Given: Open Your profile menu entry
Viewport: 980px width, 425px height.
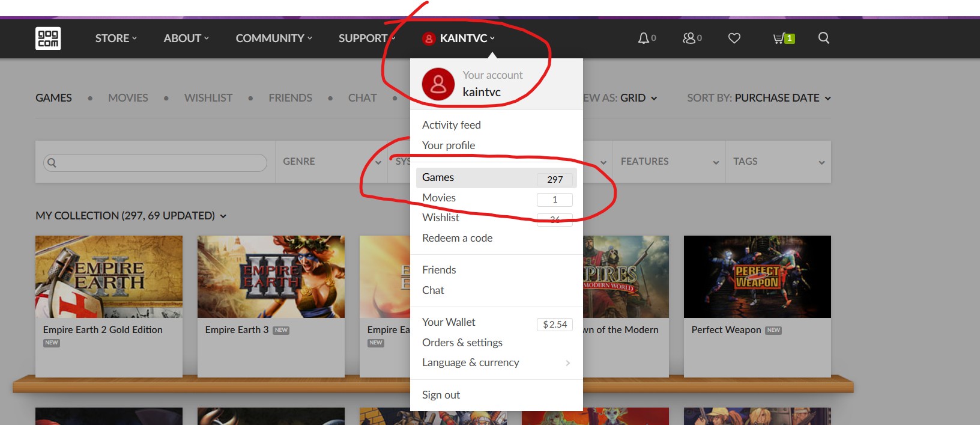Looking at the screenshot, I should coord(497,145).
